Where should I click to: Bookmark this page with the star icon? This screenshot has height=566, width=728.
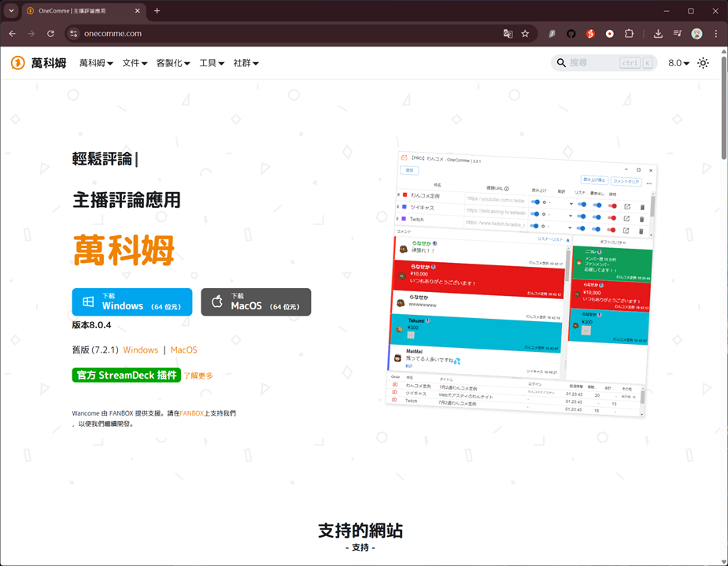click(525, 34)
